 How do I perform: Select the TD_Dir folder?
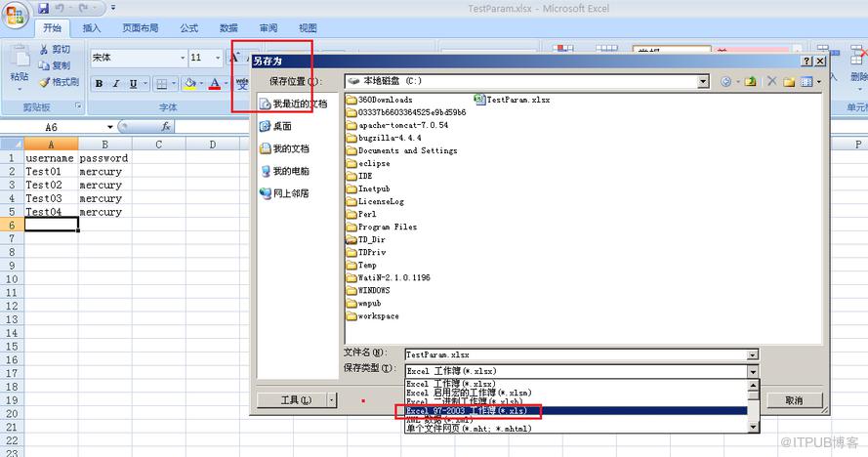click(365, 240)
